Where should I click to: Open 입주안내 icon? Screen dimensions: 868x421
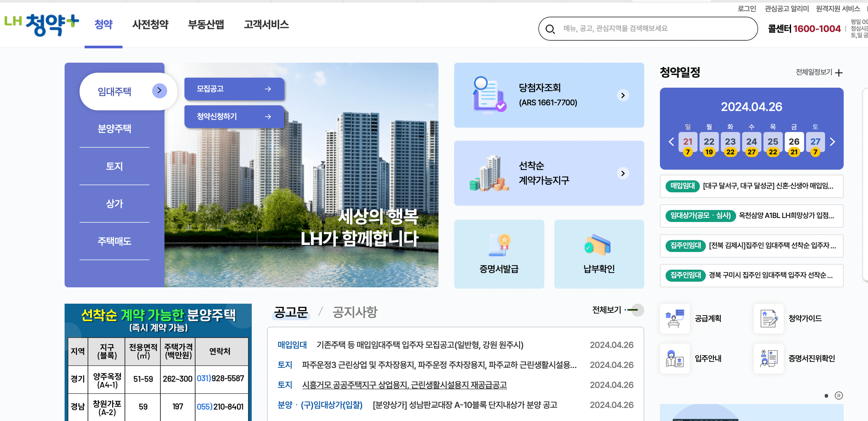pos(674,358)
